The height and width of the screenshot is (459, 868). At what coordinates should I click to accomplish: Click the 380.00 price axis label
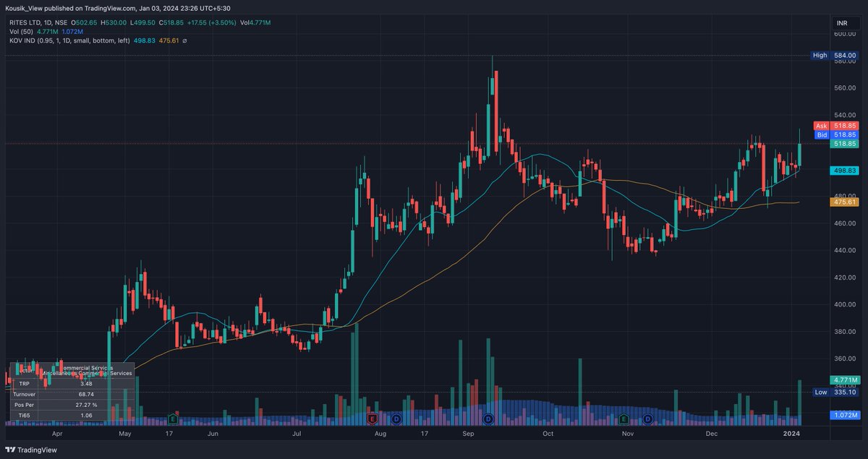point(846,332)
